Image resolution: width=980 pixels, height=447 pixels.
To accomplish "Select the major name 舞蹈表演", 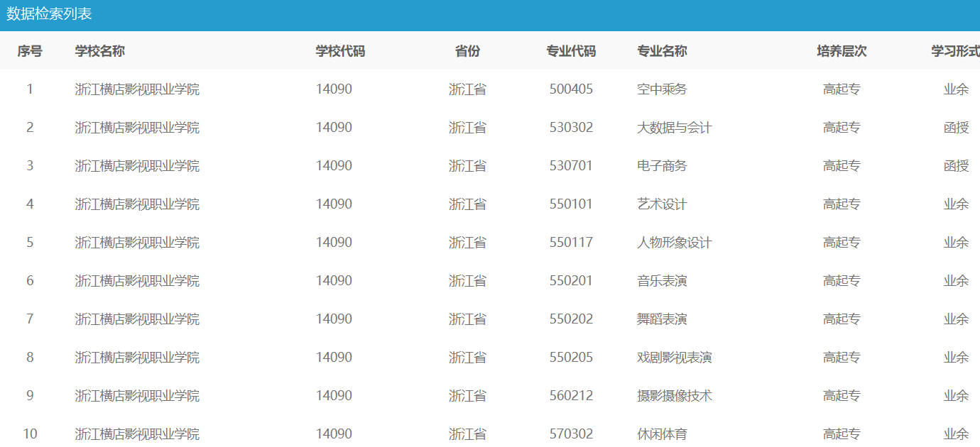I will pos(663,319).
